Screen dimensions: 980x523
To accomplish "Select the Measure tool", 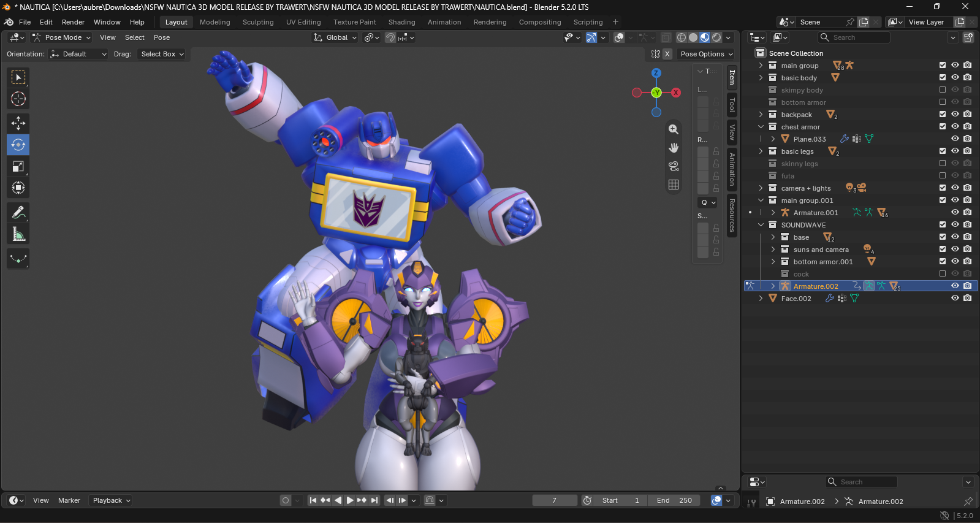I will [18, 234].
